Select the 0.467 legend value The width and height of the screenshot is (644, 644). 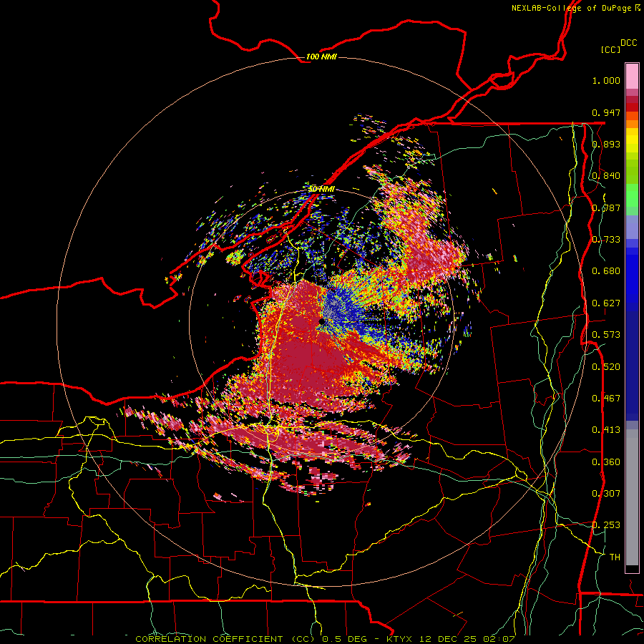[606, 399]
